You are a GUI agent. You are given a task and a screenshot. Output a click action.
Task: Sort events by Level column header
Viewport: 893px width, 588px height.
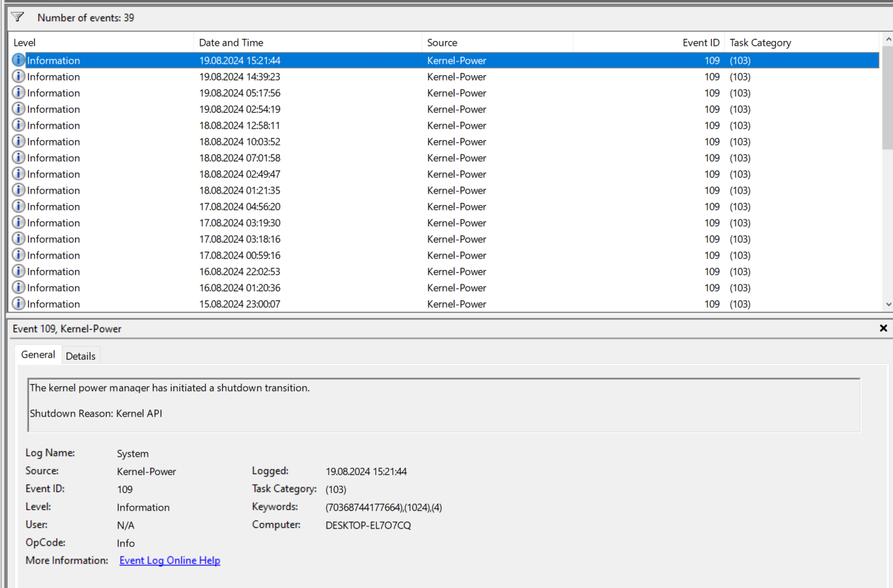point(101,42)
